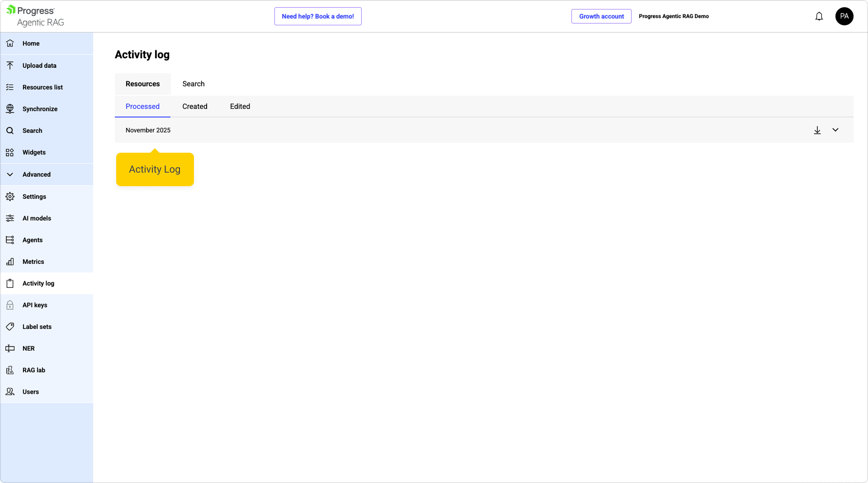Open the Metrics page
This screenshot has width=868, height=483.
click(33, 262)
